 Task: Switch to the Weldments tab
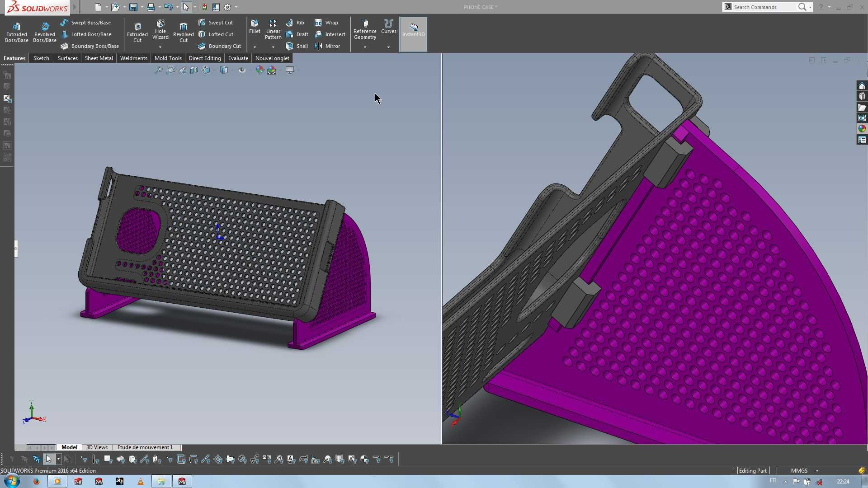134,58
